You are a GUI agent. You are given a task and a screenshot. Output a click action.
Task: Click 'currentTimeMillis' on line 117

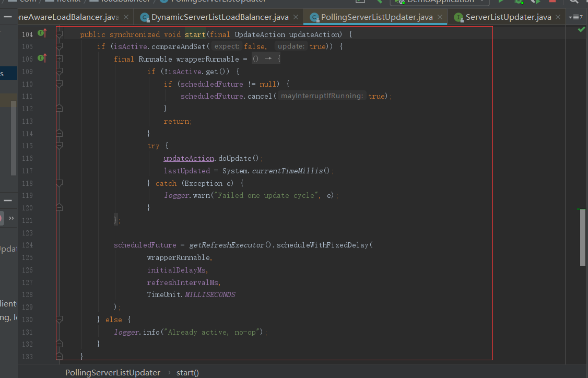tap(288, 171)
